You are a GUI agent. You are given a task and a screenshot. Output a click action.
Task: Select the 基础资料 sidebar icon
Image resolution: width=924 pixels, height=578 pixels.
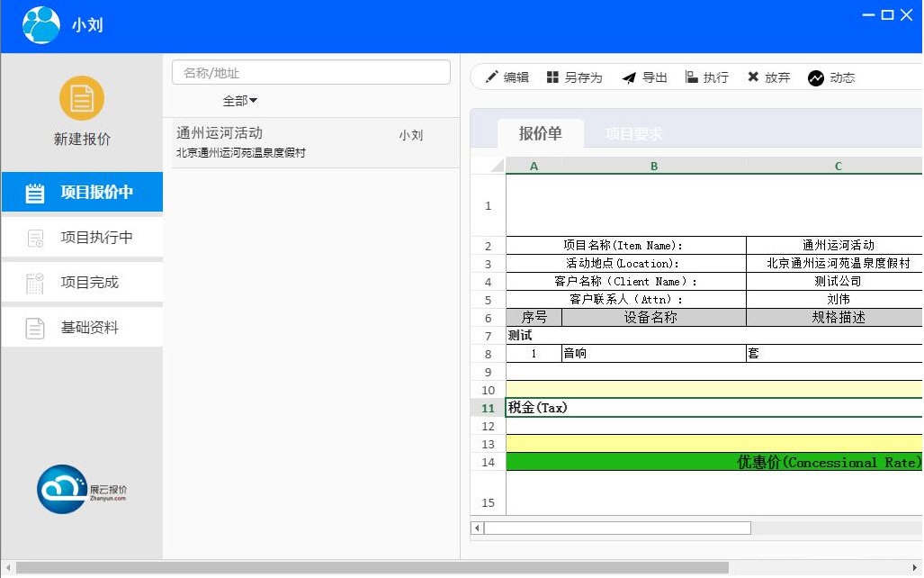pos(81,327)
